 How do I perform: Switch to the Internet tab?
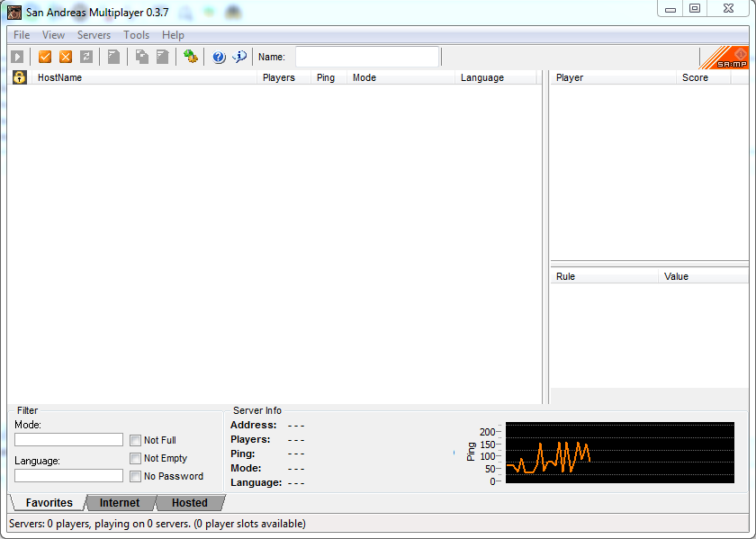pos(120,502)
